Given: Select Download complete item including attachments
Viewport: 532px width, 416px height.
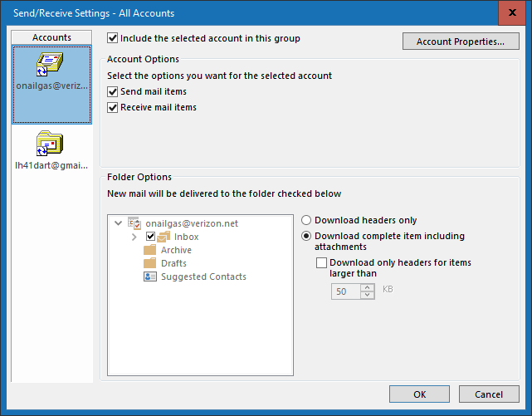Looking at the screenshot, I should (306, 236).
